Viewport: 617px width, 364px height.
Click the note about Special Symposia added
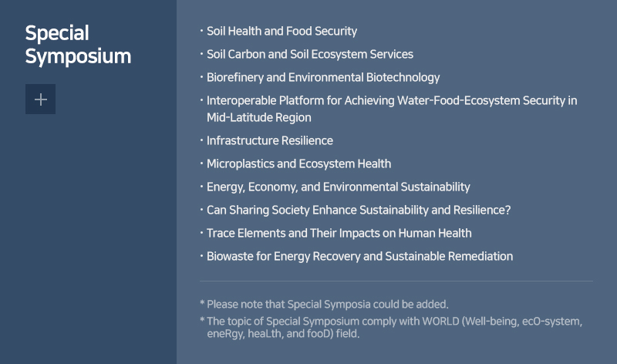[x=324, y=304]
